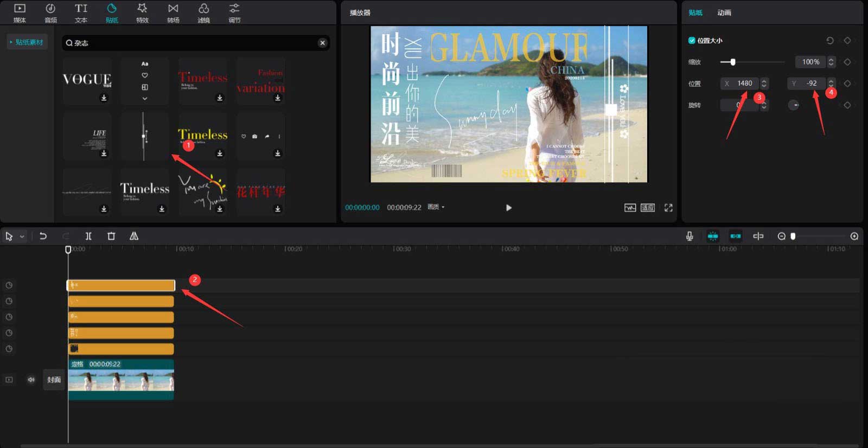Download the You are my sunshine sticker
The width and height of the screenshot is (868, 448).
coord(220,209)
